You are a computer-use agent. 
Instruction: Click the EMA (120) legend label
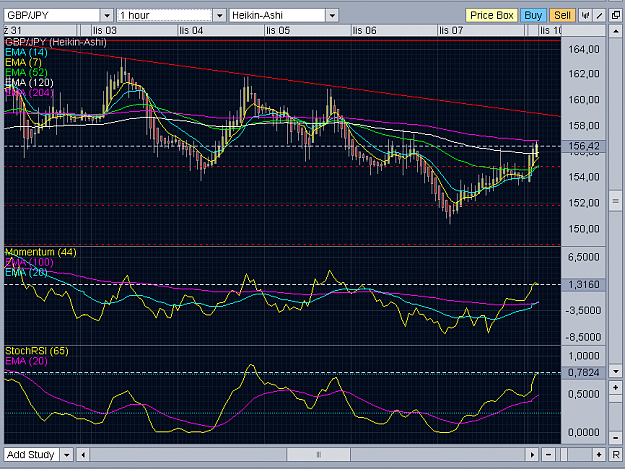click(29, 83)
